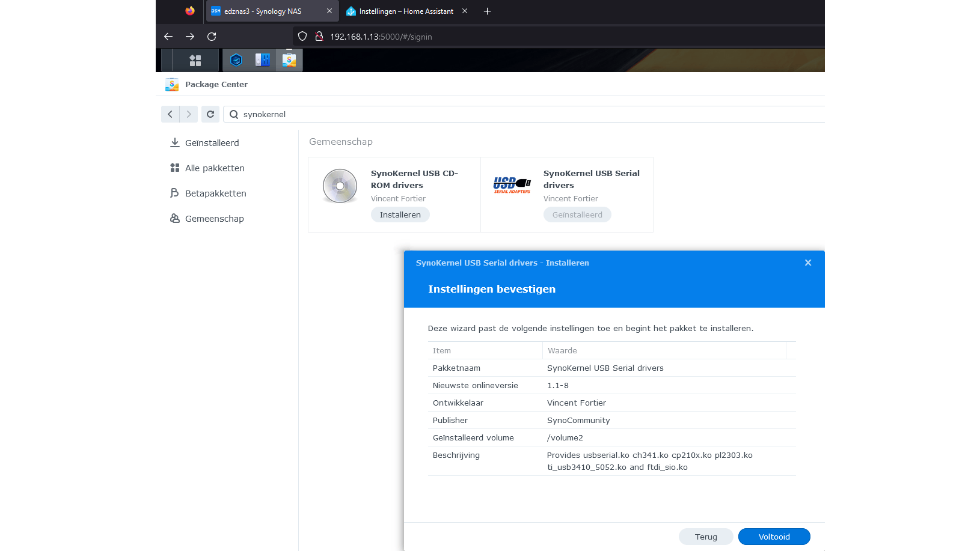Select the Package Center icon in DSM taskbar
The width and height of the screenshot is (980, 551).
click(289, 60)
